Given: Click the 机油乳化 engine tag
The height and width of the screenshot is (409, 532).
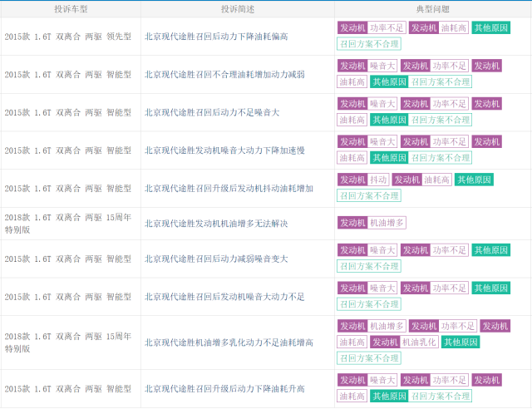Looking at the screenshot, I should click(x=419, y=342).
